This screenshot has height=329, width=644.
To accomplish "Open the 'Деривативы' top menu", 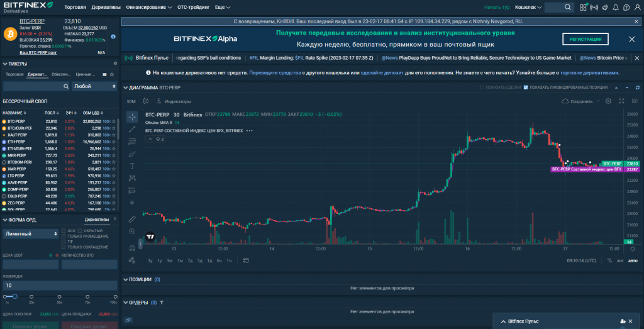I will click(106, 8).
